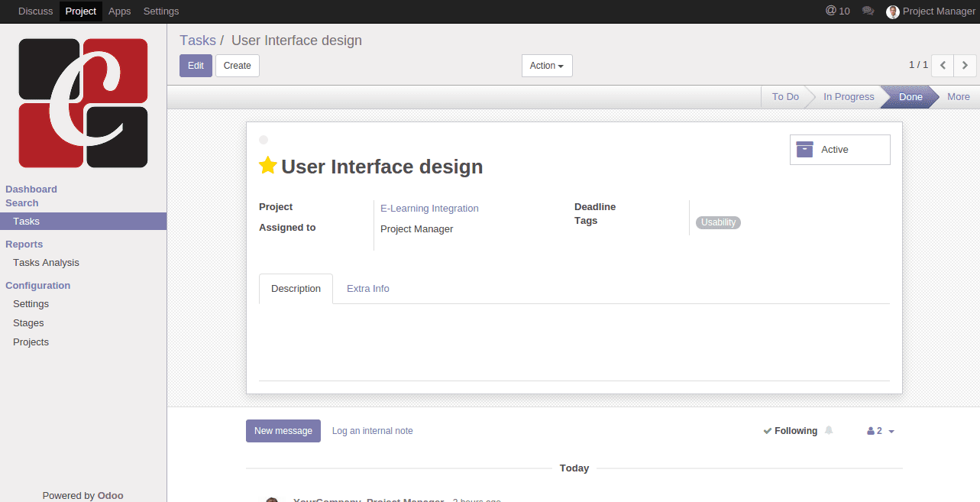Click the Project Manager avatar picture

point(892,11)
